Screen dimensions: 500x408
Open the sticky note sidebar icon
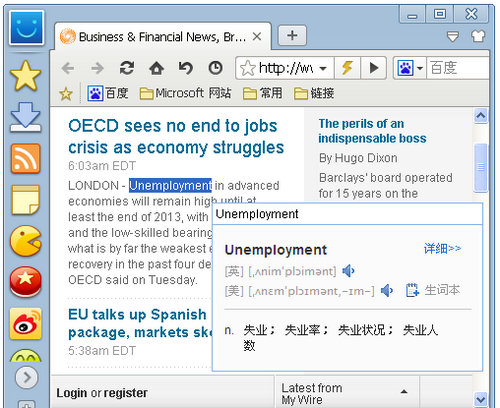(x=26, y=200)
